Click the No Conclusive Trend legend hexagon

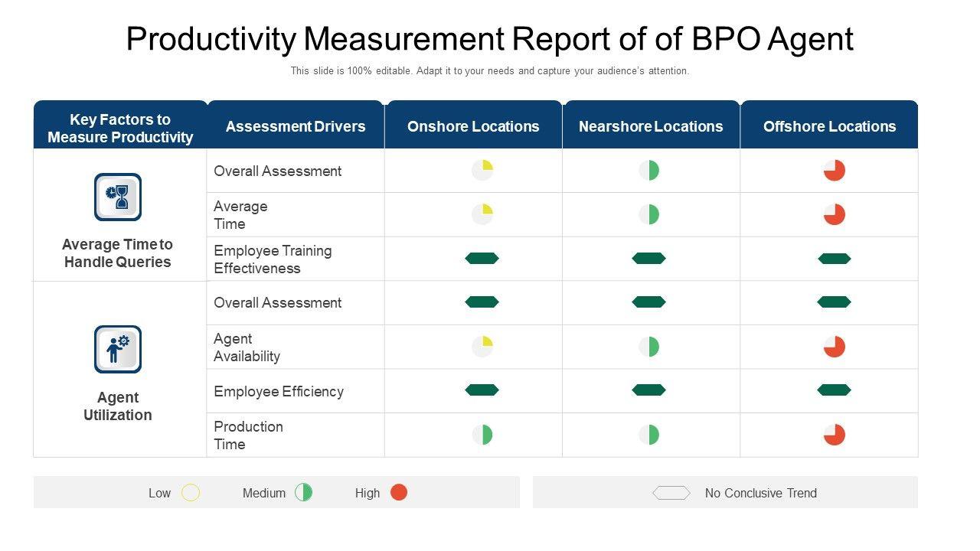[671, 493]
